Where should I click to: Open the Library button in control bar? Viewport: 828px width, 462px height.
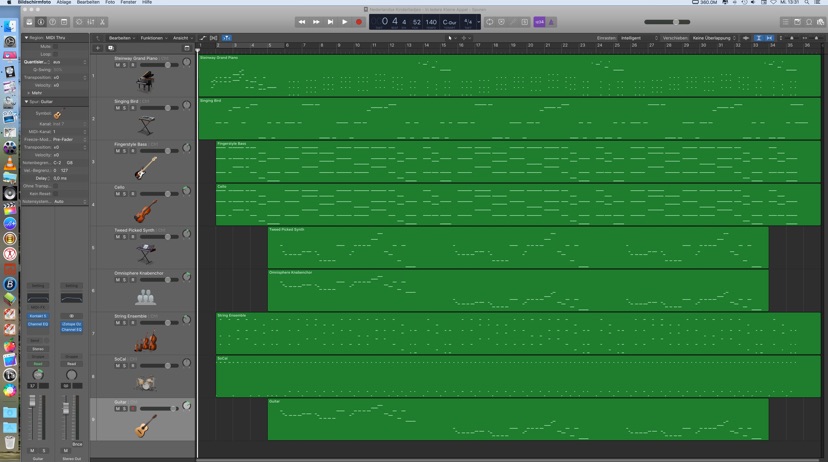click(x=29, y=22)
